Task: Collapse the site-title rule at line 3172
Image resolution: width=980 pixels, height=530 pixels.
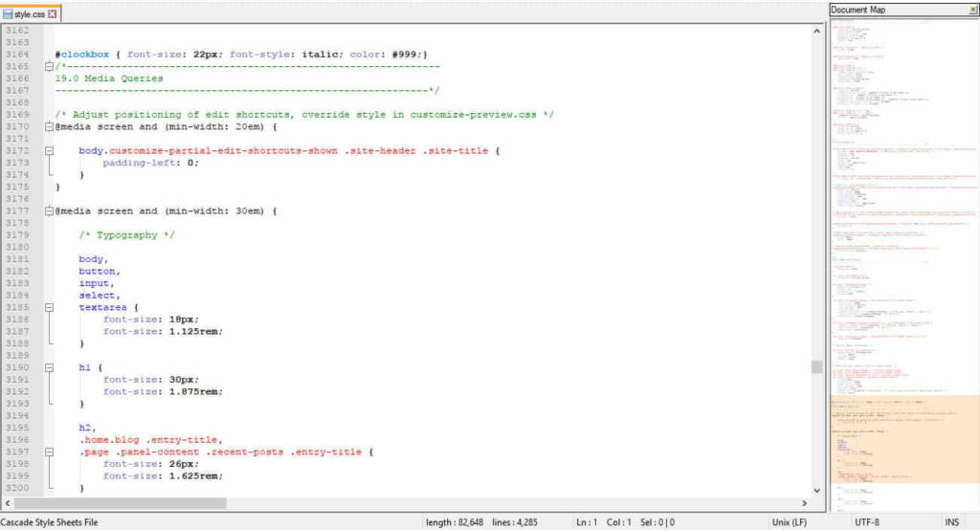Action: pyautogui.click(x=49, y=150)
